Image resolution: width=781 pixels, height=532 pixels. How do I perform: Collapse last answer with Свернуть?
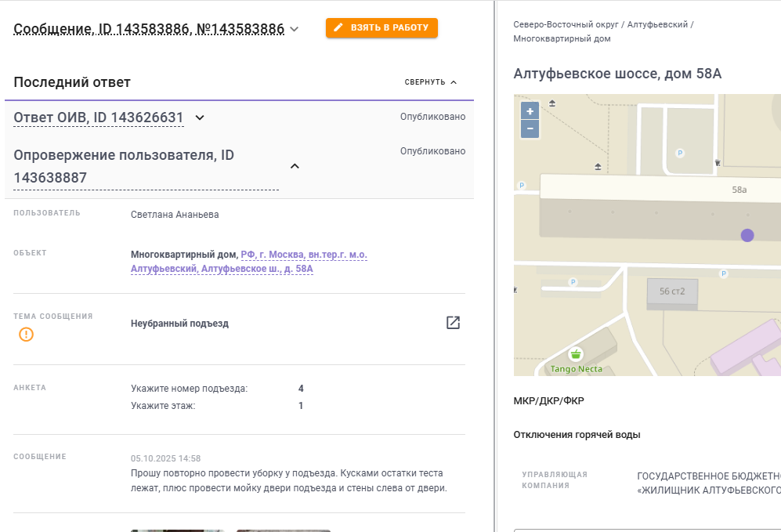click(x=430, y=82)
